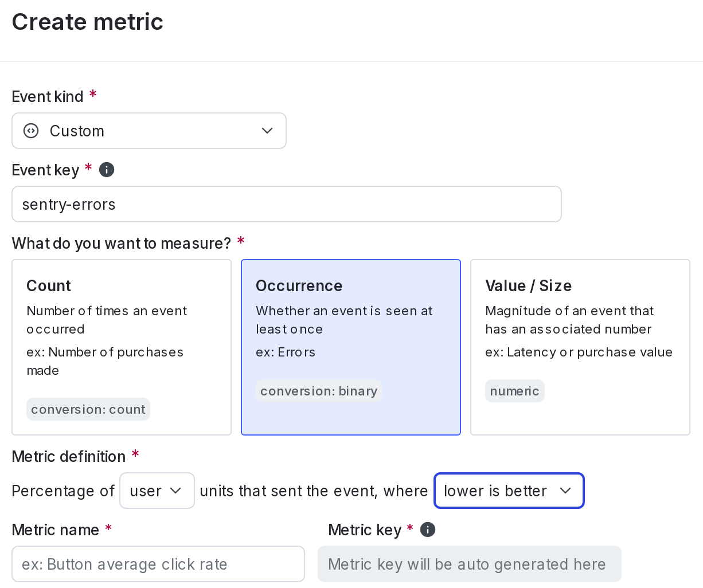Click 'units that sent the event, where' text

314,491
